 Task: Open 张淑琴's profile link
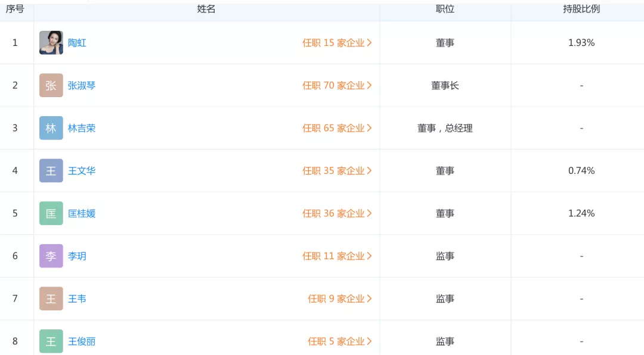tap(81, 85)
